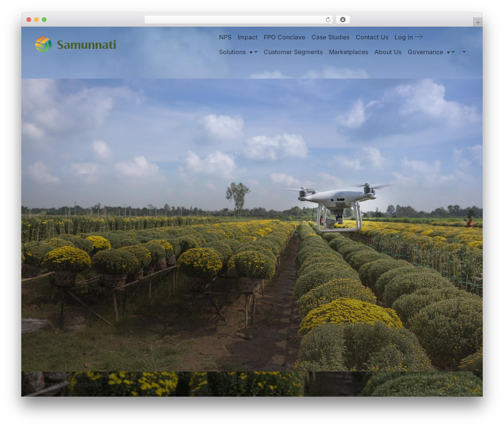Image resolution: width=504 pixels, height=427 pixels.
Task: Open a new tab with plus button
Action: (x=478, y=22)
